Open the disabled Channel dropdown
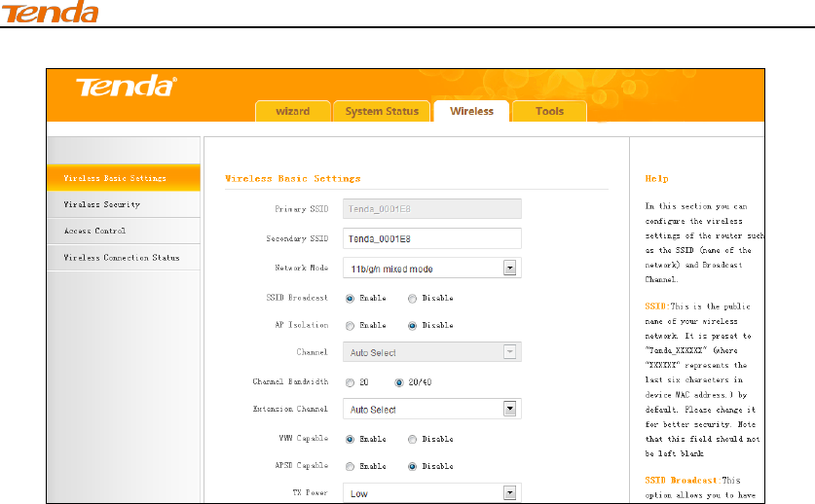The image size is (815, 504). [432, 352]
